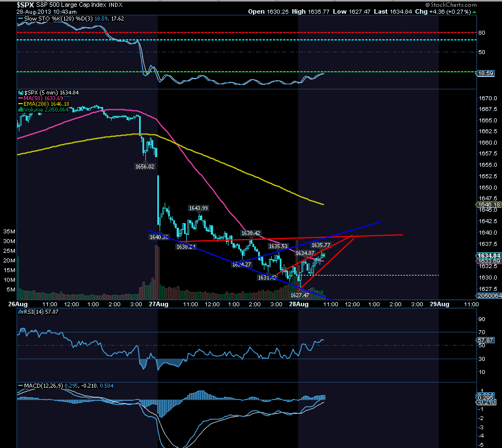Click the Slow STO legend line icon
Screen dimensions: 502x448
coord(20,19)
